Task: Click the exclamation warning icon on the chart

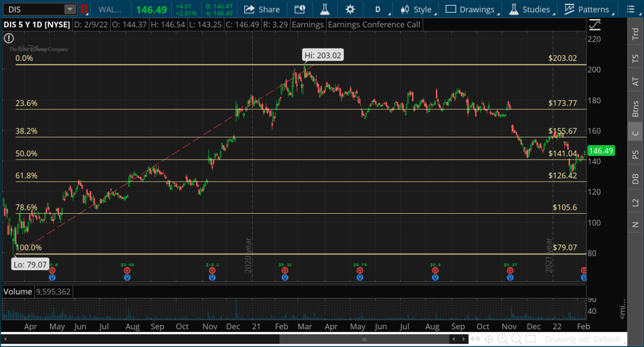Action: coord(8,38)
